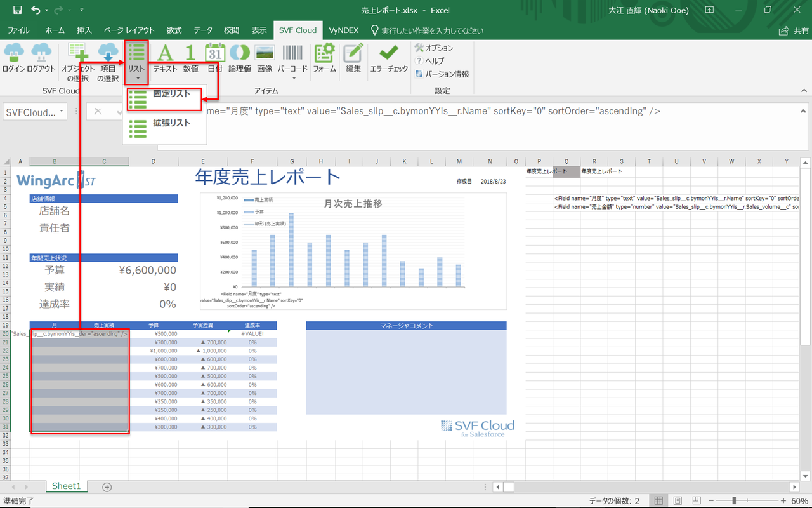Undo the last action
The height and width of the screenshot is (508, 812).
tap(36, 10)
